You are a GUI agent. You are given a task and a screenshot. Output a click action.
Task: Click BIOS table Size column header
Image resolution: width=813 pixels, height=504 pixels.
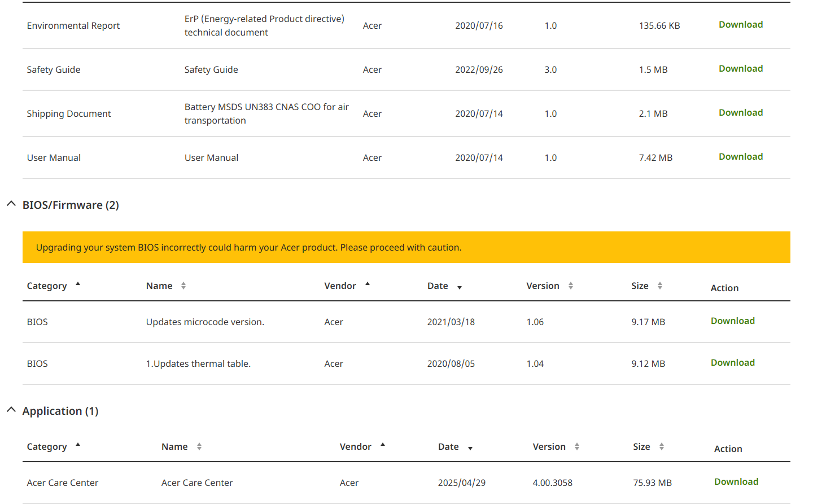click(x=640, y=286)
